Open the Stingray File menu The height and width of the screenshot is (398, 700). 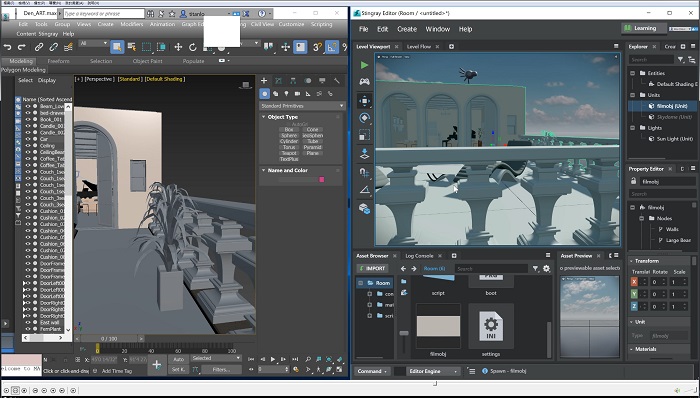click(x=364, y=29)
